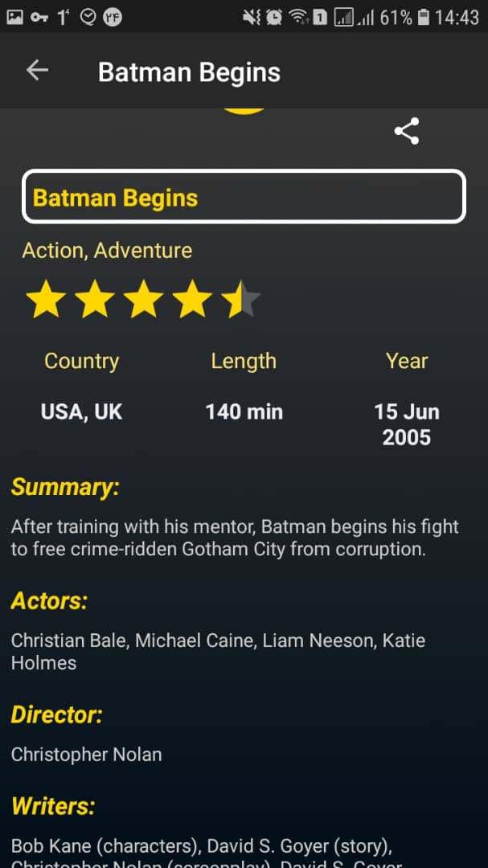The width and height of the screenshot is (488, 868).
Task: Expand the Writers section
Action: point(54,806)
